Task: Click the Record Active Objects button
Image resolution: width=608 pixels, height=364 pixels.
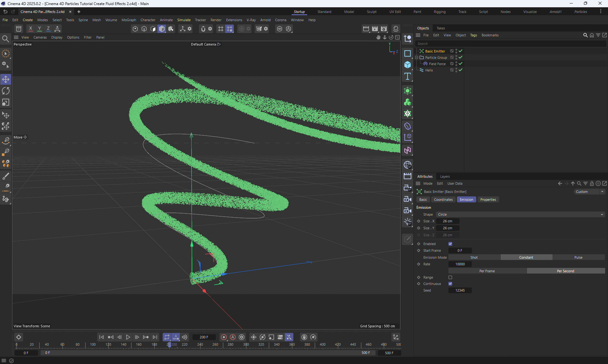Action: 224,337
